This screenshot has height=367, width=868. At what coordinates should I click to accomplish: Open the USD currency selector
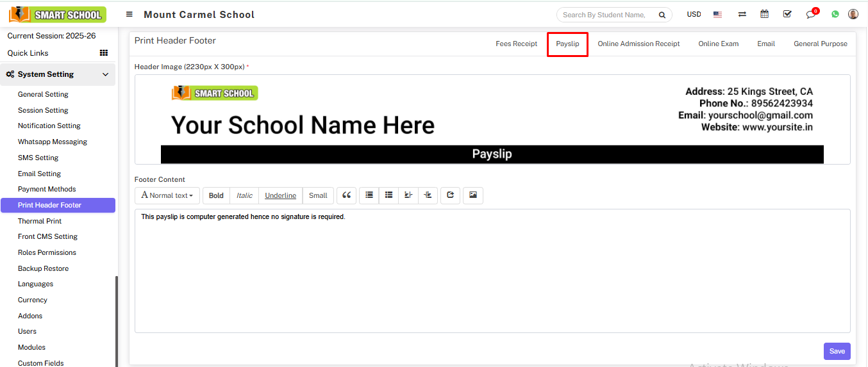tap(694, 14)
